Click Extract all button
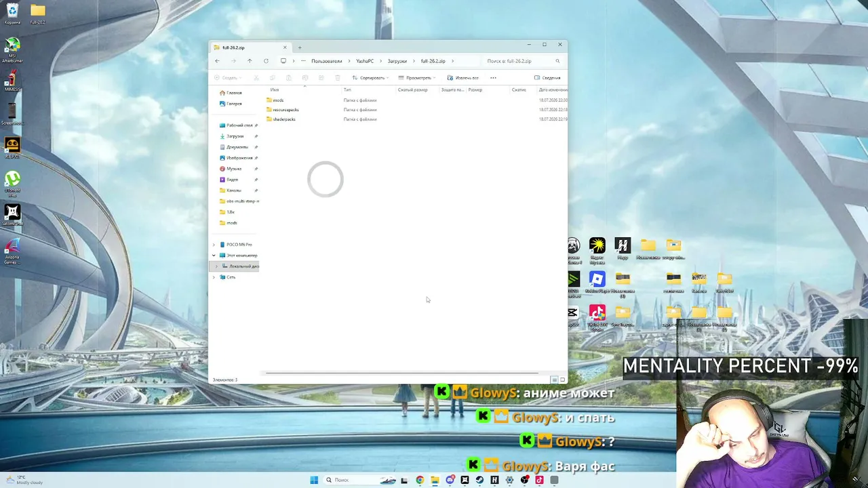This screenshot has width=868, height=488. [463, 78]
